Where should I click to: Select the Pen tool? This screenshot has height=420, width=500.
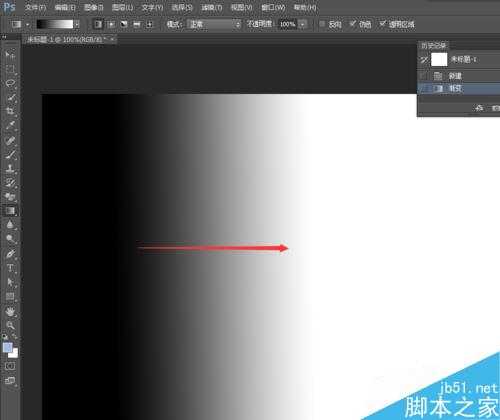click(x=10, y=254)
